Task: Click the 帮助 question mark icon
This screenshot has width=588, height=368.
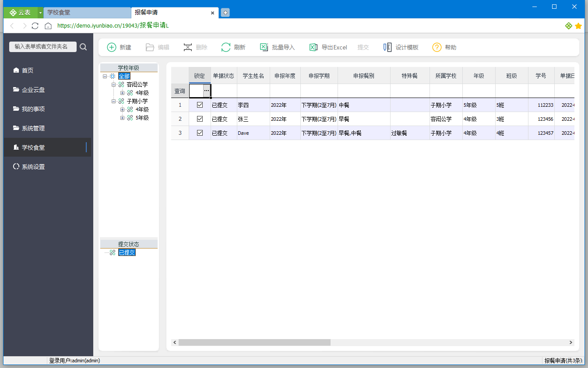Action: [x=437, y=47]
